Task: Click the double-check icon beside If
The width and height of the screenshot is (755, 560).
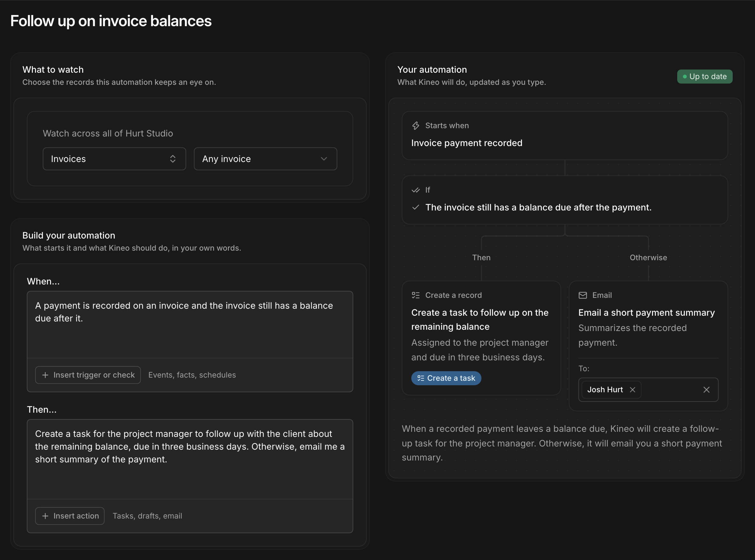Action: click(x=416, y=190)
